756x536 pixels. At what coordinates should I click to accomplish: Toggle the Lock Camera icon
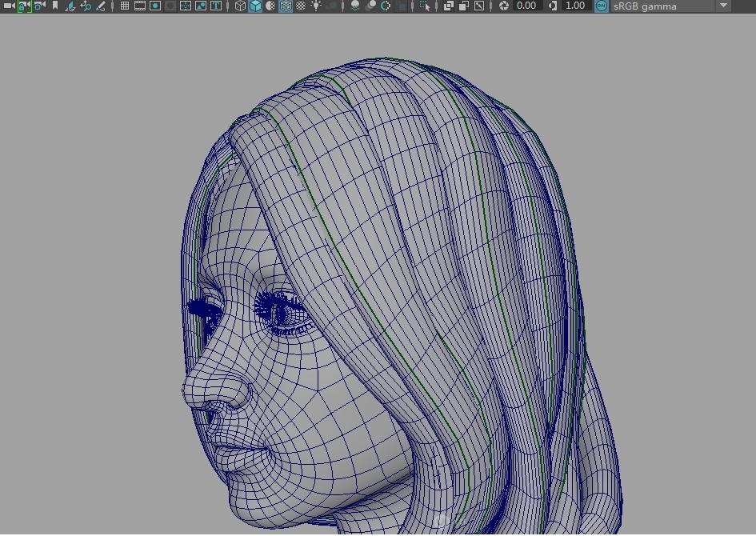tap(24, 6)
